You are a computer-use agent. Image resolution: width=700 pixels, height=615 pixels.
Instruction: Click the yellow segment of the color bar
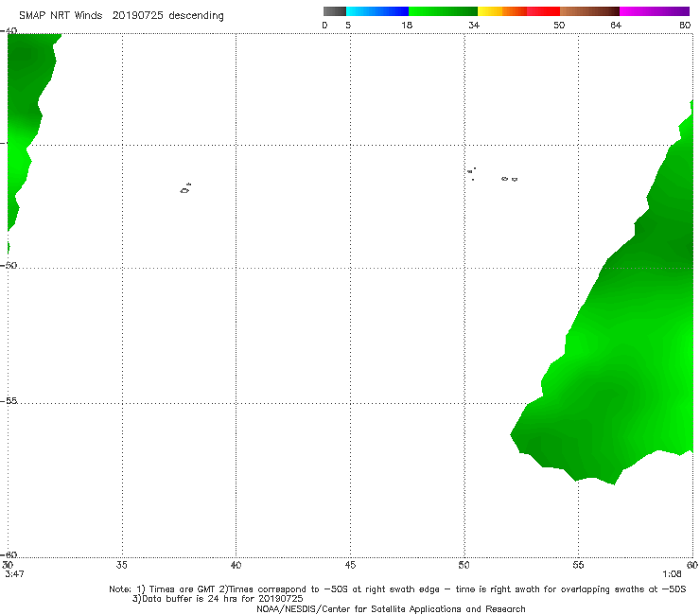(x=490, y=11)
